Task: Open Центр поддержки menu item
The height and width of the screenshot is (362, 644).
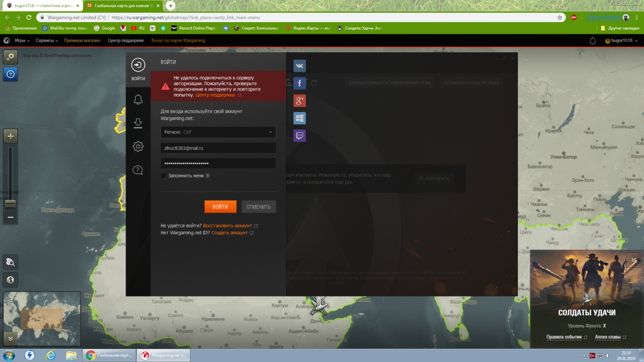Action: [126, 40]
